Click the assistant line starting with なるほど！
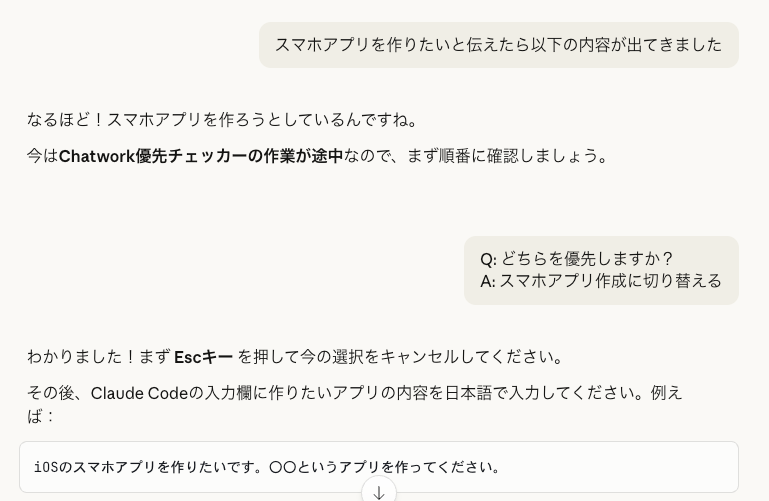This screenshot has height=501, width=769. 223,120
